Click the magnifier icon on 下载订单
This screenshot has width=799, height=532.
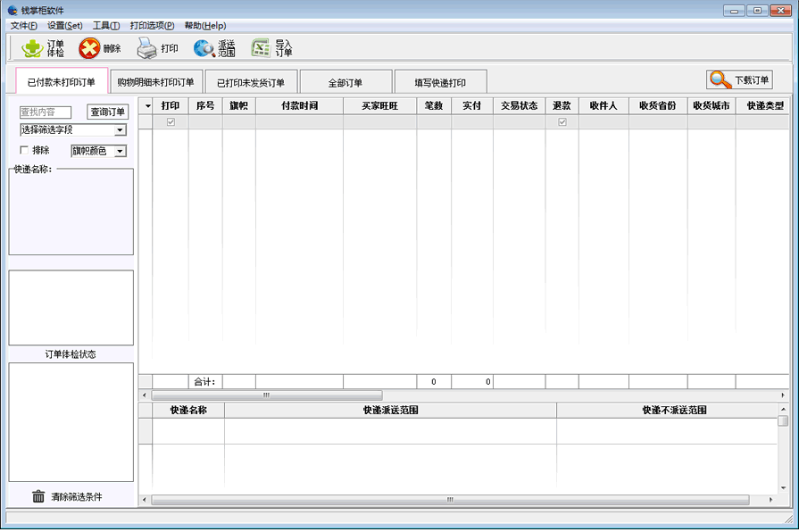(x=719, y=79)
